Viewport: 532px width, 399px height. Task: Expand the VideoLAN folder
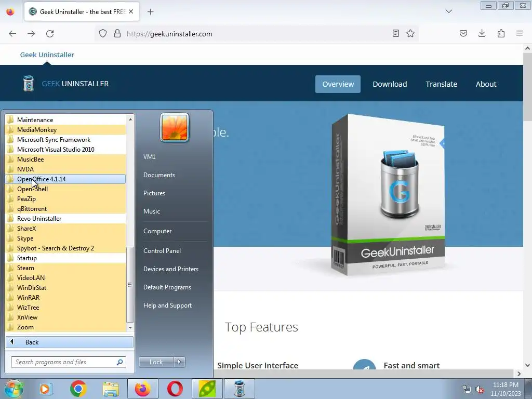coord(65,277)
